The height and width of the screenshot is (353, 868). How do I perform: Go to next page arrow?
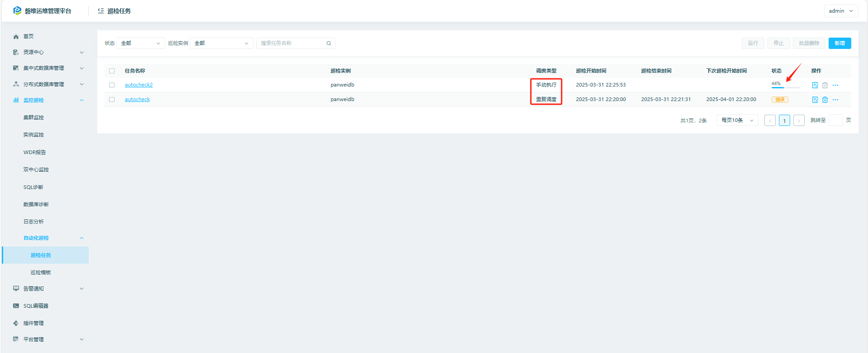point(799,121)
